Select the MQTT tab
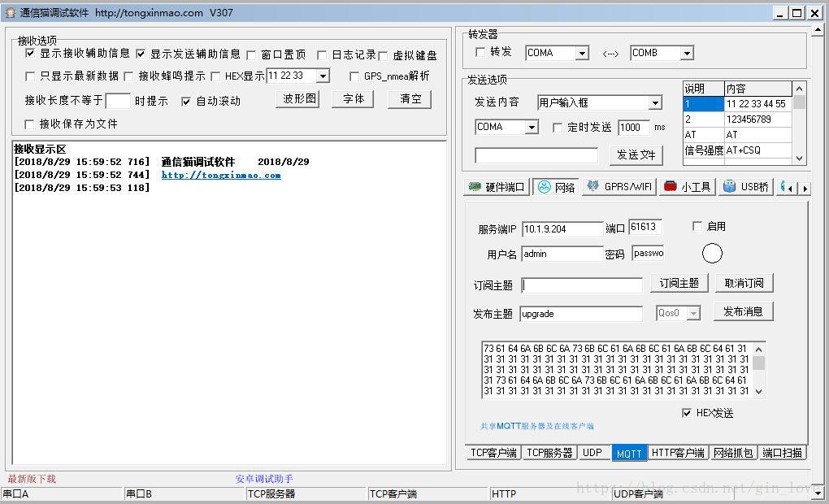 [629, 454]
